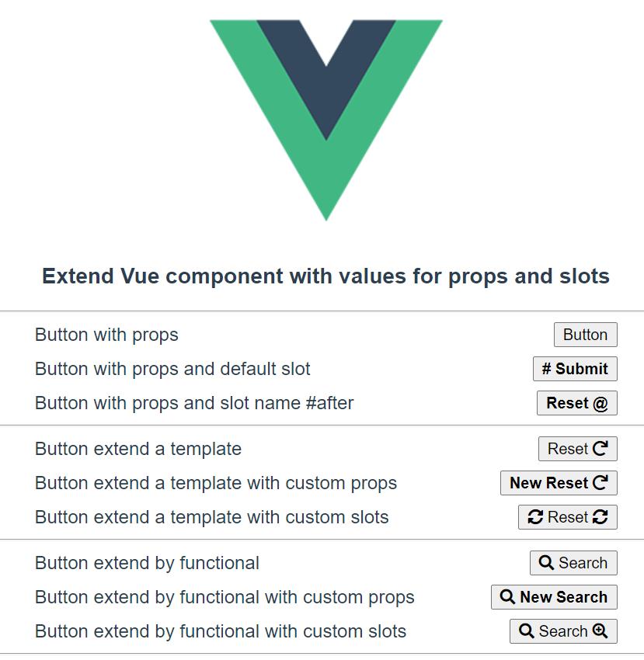644x660 pixels.
Task: Click magnifier icon in first Search button
Action: point(546,563)
